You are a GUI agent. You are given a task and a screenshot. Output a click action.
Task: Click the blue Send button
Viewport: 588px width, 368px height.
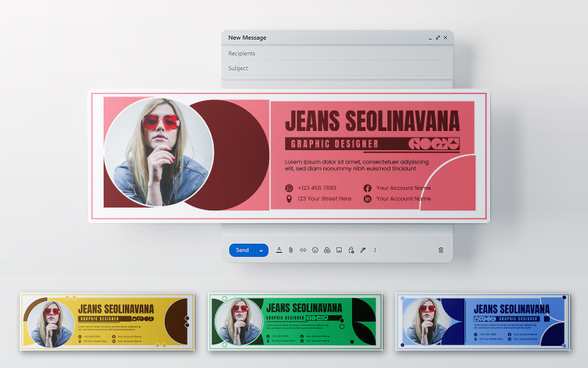(x=243, y=250)
